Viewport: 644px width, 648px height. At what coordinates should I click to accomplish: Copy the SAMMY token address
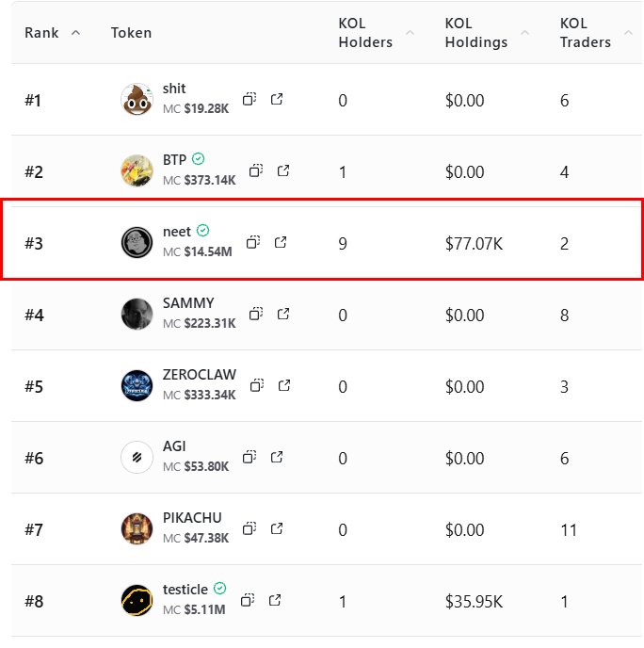[x=256, y=314]
